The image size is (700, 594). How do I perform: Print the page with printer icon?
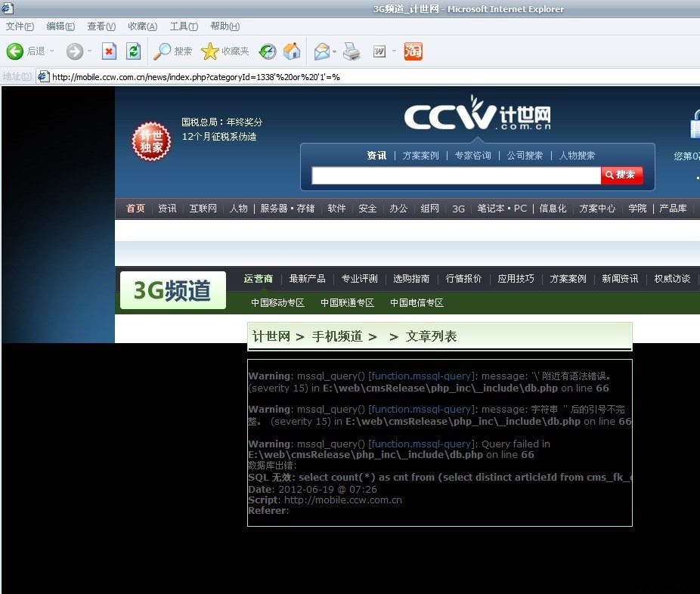352,51
